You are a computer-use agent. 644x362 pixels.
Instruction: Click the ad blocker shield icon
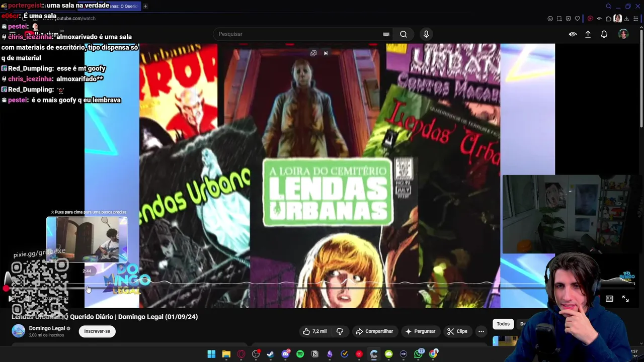(x=568, y=19)
